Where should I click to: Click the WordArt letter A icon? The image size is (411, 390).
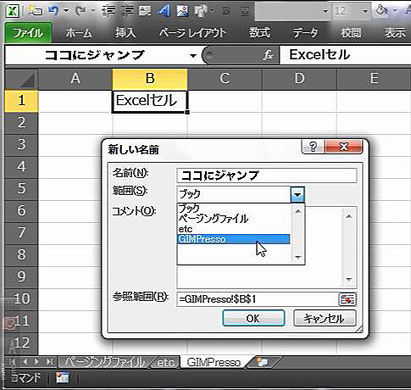tap(164, 11)
